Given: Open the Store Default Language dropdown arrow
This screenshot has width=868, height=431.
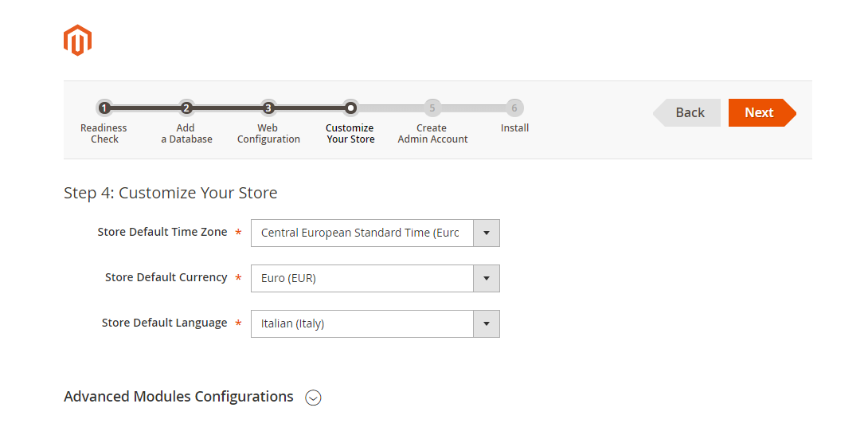Looking at the screenshot, I should click(487, 324).
